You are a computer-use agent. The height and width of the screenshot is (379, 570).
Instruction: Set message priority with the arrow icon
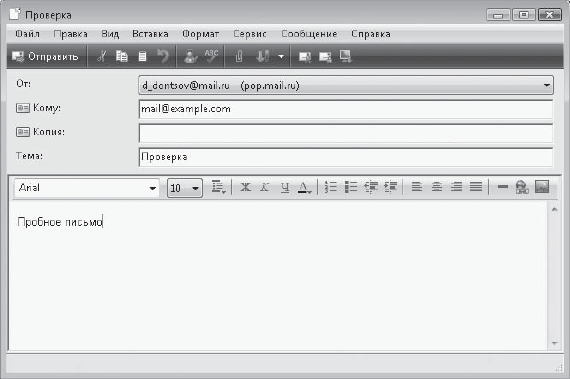pos(263,56)
